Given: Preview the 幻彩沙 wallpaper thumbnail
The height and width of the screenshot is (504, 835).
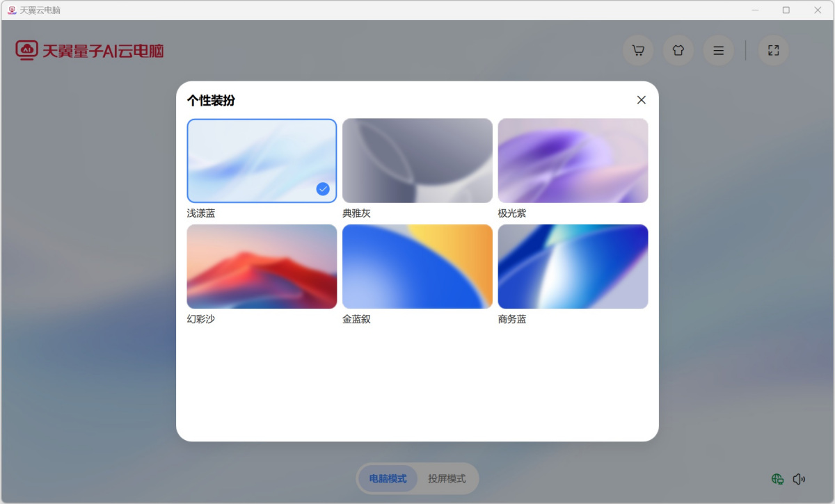Looking at the screenshot, I should 262,266.
